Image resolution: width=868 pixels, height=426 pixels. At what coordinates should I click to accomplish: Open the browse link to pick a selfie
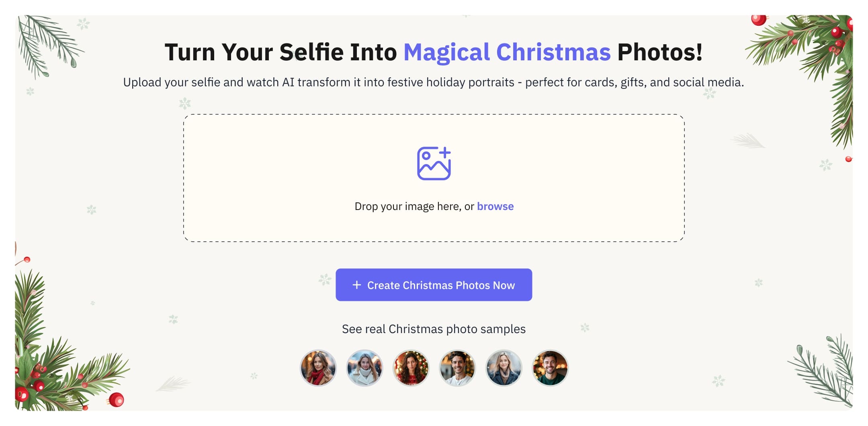point(495,206)
